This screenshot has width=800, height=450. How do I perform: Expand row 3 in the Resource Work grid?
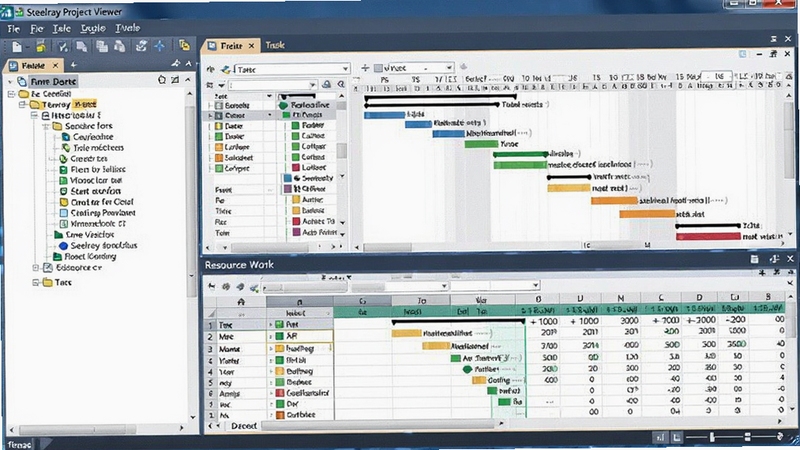(271, 349)
